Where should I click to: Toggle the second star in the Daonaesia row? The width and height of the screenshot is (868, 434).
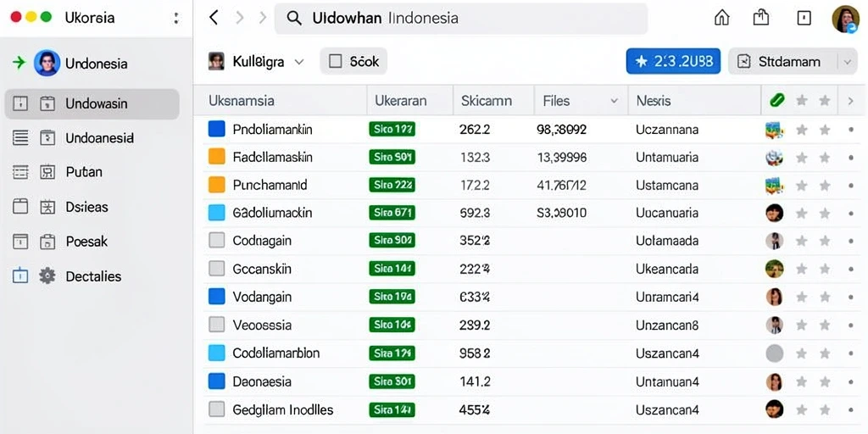point(825,382)
